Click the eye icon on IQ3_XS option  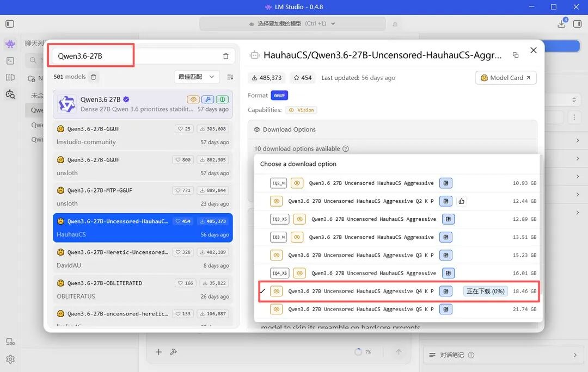point(299,219)
